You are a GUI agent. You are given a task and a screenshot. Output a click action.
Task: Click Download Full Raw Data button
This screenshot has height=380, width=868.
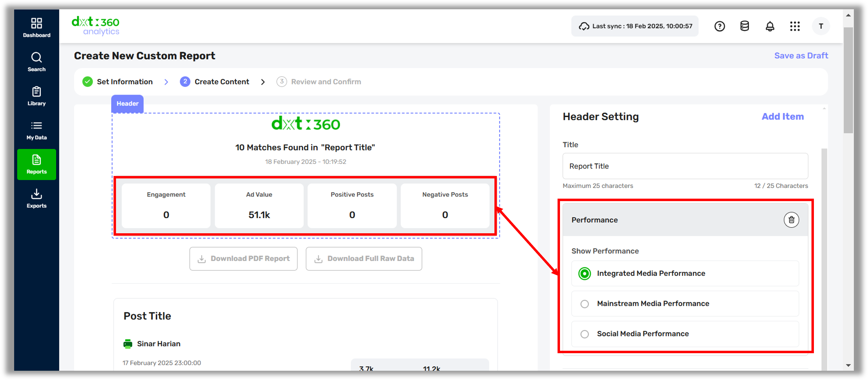[364, 259]
